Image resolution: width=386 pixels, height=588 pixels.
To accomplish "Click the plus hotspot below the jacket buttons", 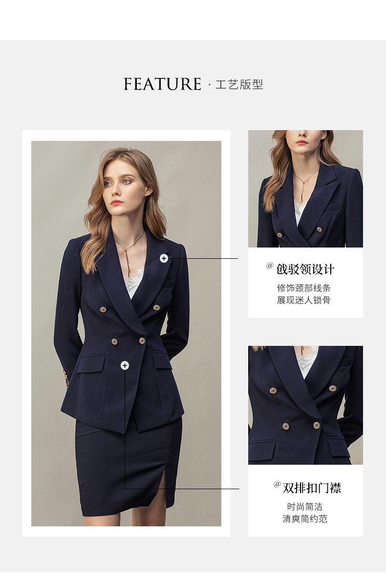I will pyautogui.click(x=125, y=365).
